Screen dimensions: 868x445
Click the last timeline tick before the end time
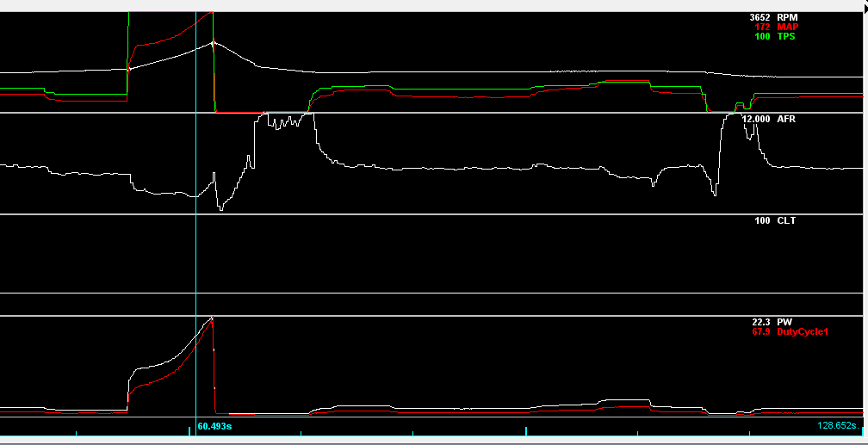750,432
